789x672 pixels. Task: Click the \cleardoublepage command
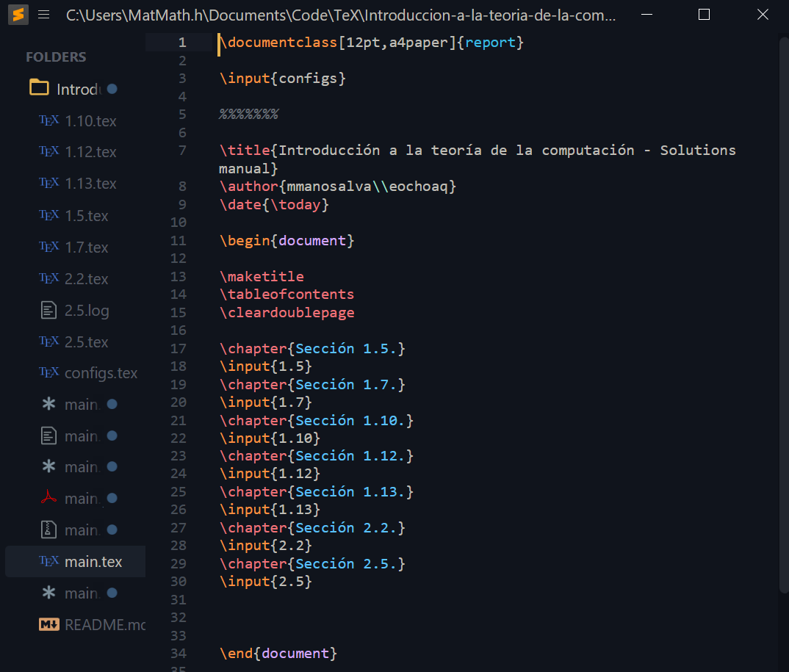coord(287,312)
